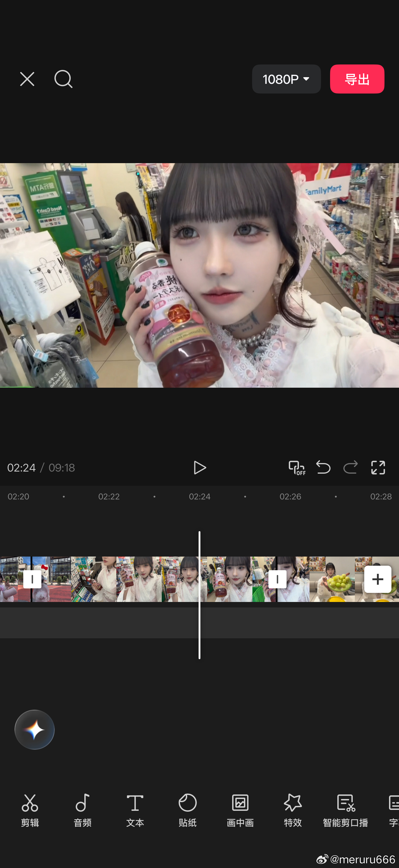Open the 剪辑 scissors edit tool
The height and width of the screenshot is (868, 399).
click(x=30, y=810)
